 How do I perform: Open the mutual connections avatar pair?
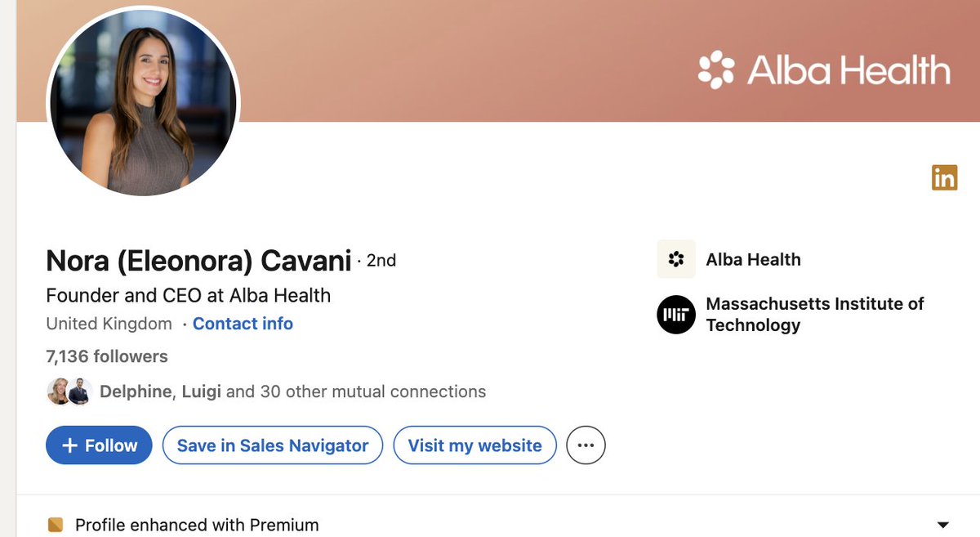pyautogui.click(x=68, y=392)
